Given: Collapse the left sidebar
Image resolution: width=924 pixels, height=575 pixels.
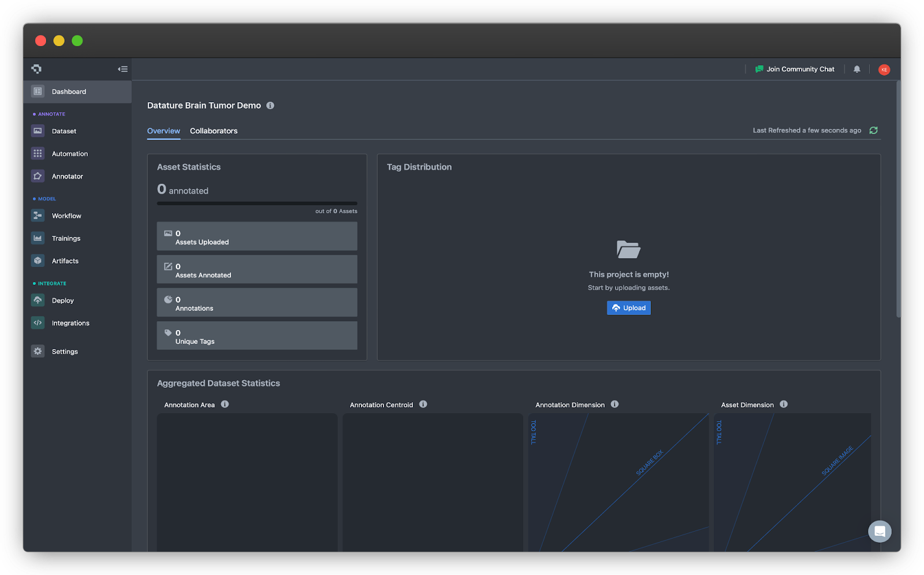Looking at the screenshot, I should coord(122,69).
